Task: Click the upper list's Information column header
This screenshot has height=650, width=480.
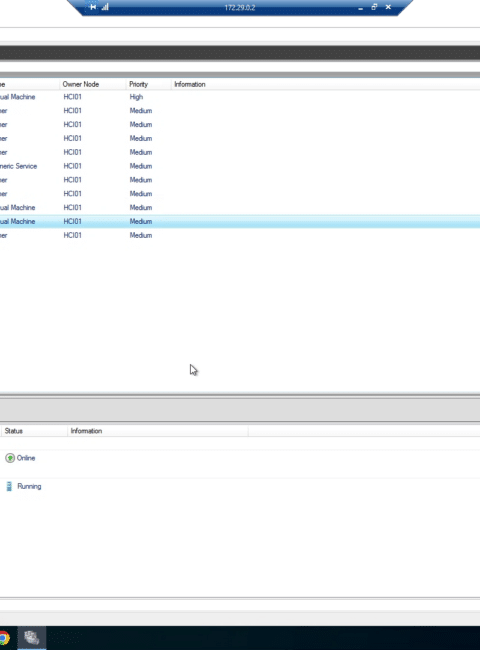Action: pyautogui.click(x=189, y=84)
